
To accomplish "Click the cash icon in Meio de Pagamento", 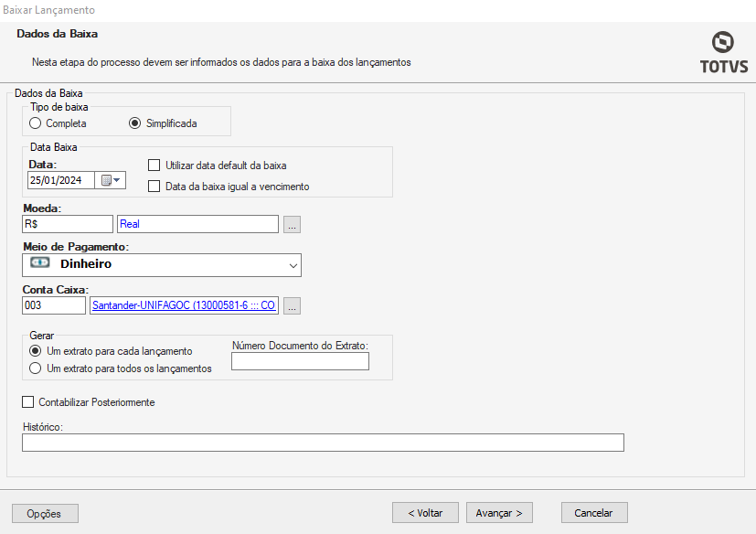I will coord(39,264).
